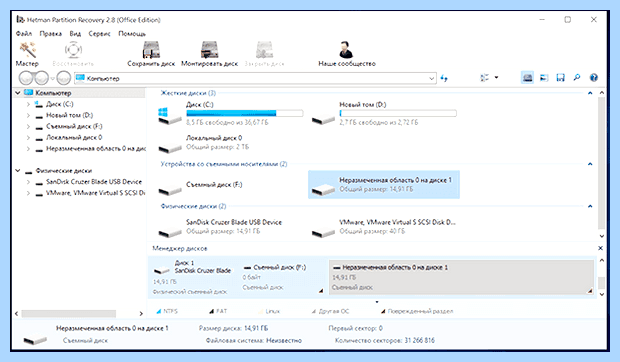Open the address bar dropdown arrow

point(431,78)
